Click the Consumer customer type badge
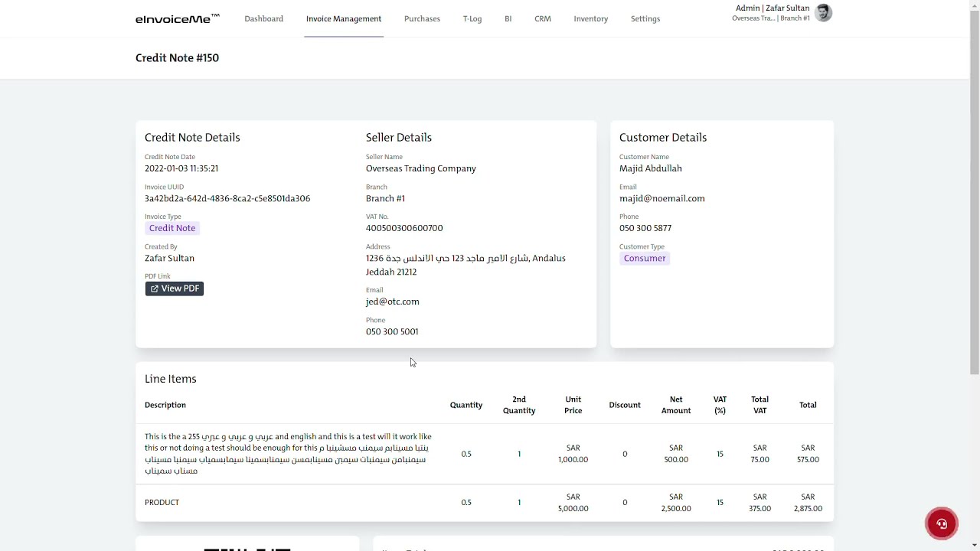This screenshot has width=980, height=551. [x=644, y=258]
